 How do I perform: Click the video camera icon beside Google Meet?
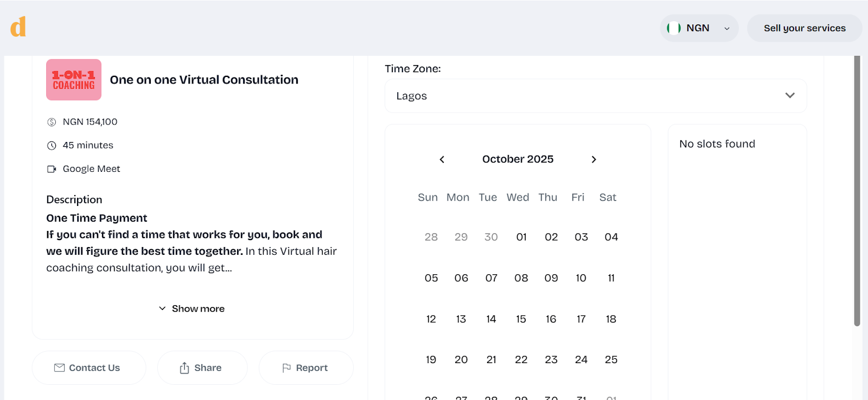[x=52, y=169]
